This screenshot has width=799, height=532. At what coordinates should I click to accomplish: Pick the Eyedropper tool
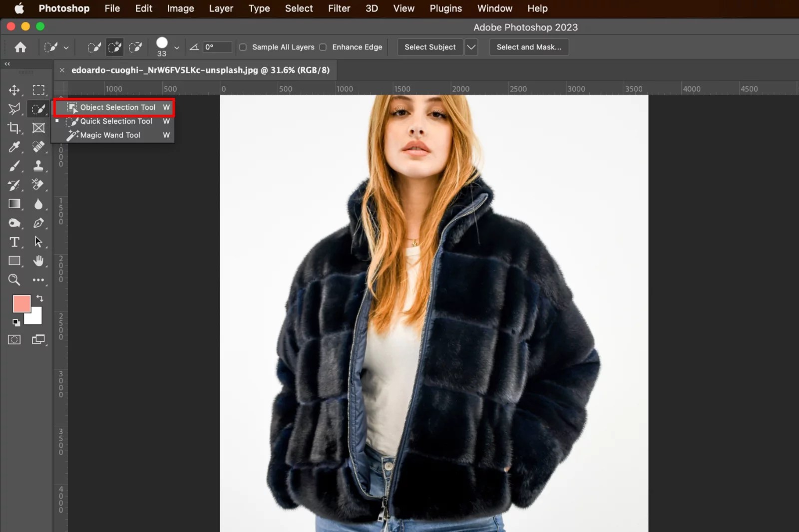point(14,147)
